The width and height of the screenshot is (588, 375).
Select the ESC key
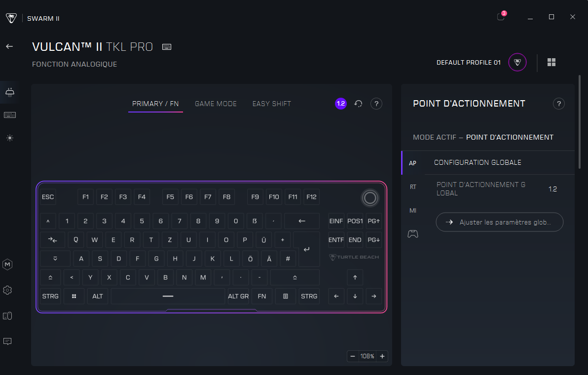(x=48, y=197)
